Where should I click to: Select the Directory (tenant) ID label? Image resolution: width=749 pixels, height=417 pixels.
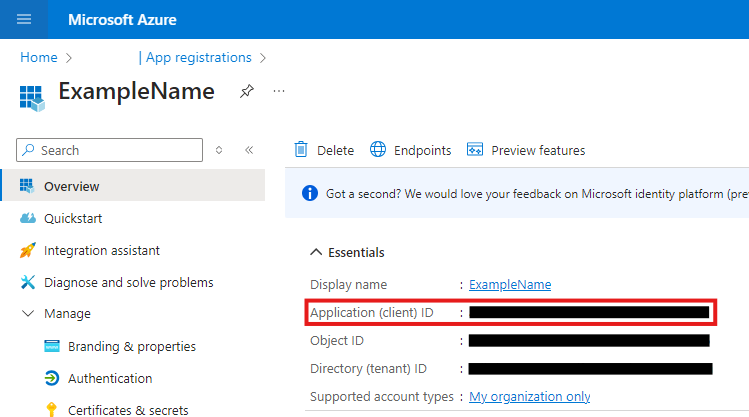pyautogui.click(x=368, y=369)
